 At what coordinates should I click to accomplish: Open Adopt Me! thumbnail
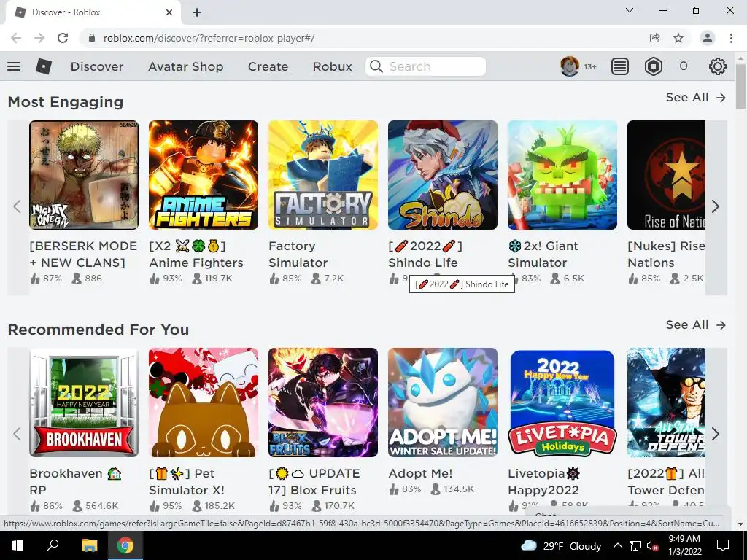coord(443,402)
